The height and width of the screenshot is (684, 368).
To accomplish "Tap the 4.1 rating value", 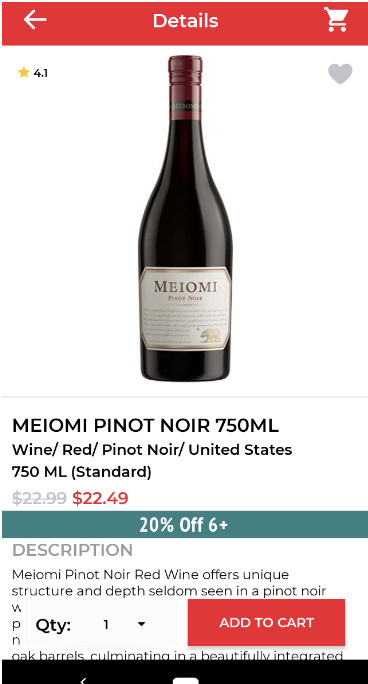I will coord(41,73).
